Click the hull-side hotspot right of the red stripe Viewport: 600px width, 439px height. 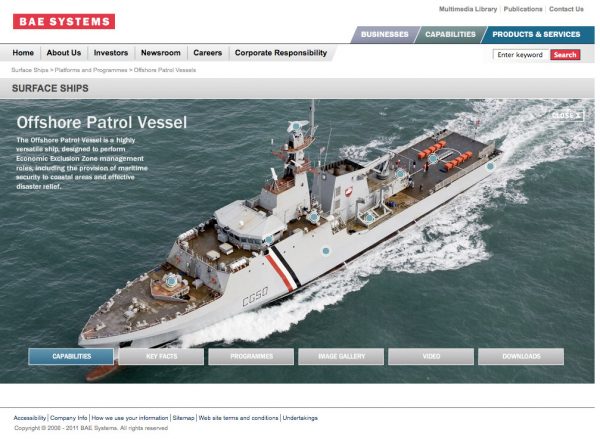coord(326,251)
